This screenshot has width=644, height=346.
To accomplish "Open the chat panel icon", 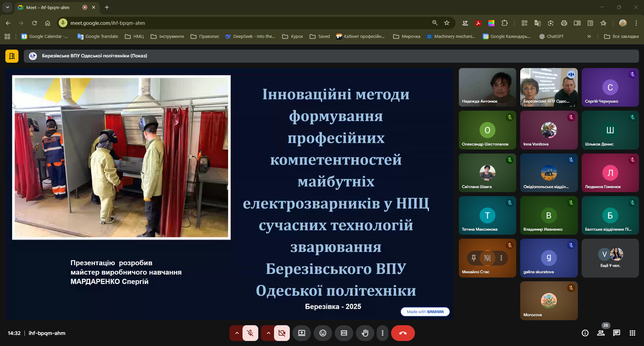I will [616, 333].
